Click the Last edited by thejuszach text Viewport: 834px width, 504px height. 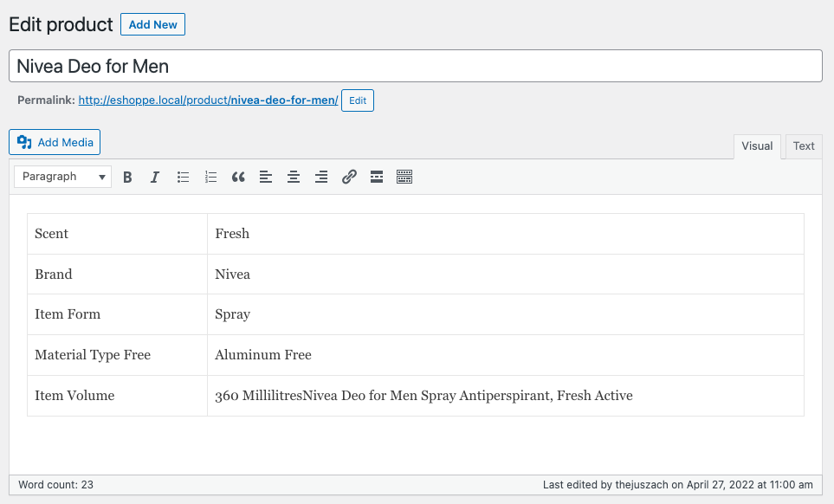click(x=677, y=485)
